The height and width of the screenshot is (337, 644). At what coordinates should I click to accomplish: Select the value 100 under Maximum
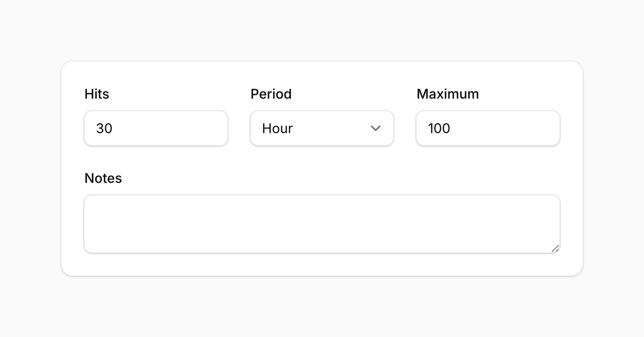[440, 128]
